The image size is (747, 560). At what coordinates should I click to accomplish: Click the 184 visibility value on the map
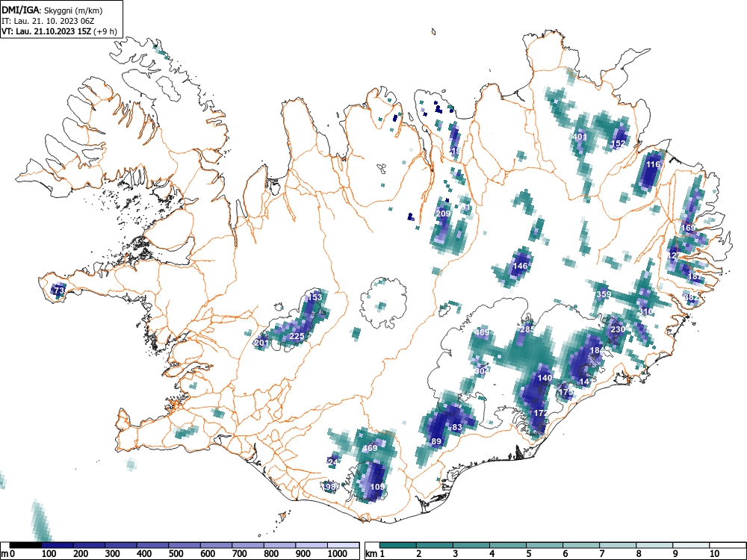pyautogui.click(x=597, y=350)
